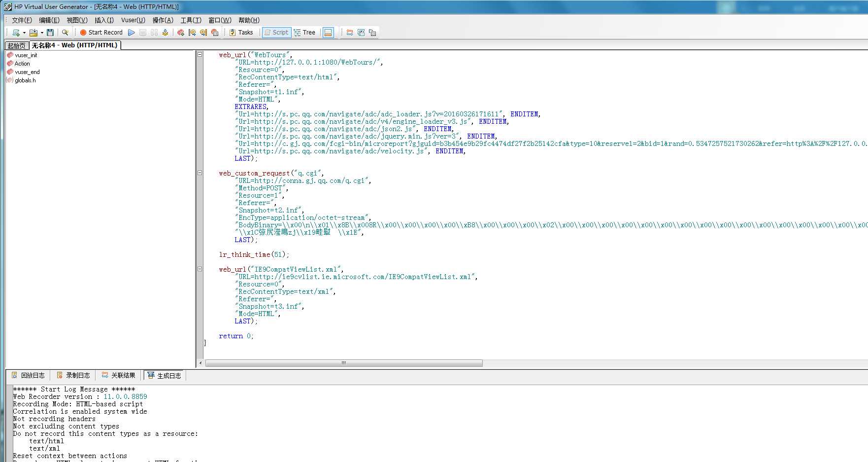The width and height of the screenshot is (868, 462).
Task: Click the Pause icon in toolbar
Action: 154,33
